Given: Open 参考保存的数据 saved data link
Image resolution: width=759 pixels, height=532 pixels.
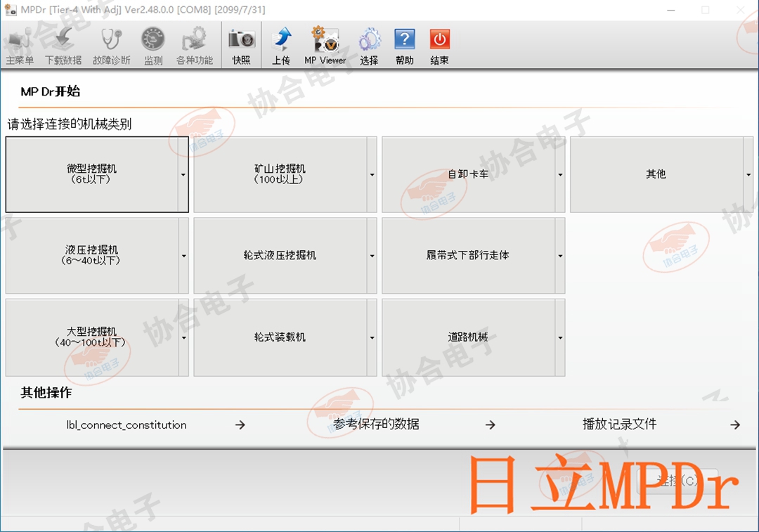Looking at the screenshot, I should pos(376,424).
